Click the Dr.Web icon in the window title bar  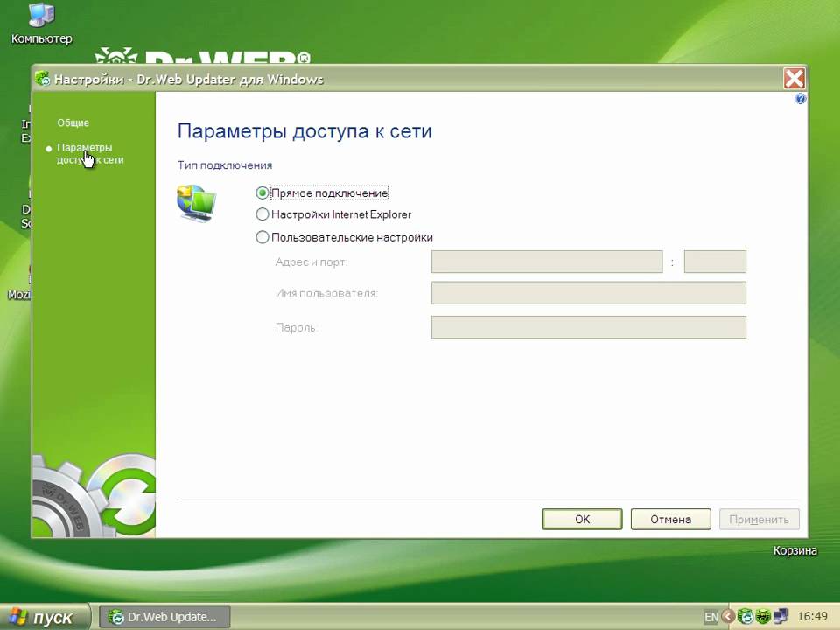(x=42, y=79)
